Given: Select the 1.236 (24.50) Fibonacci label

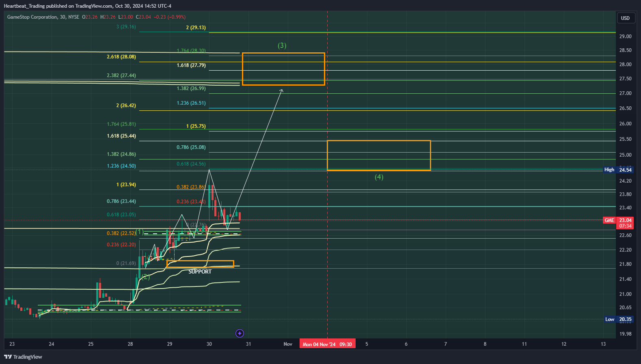Looking at the screenshot, I should (x=121, y=166).
